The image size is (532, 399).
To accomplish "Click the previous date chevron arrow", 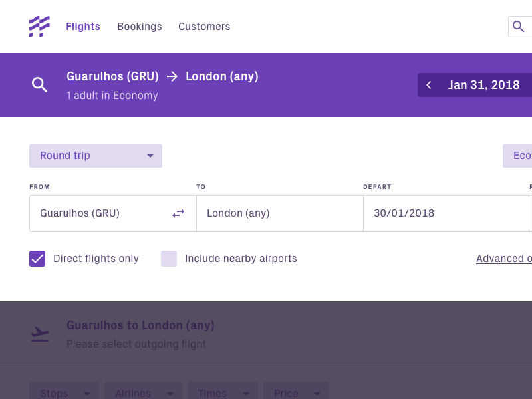I will [429, 85].
